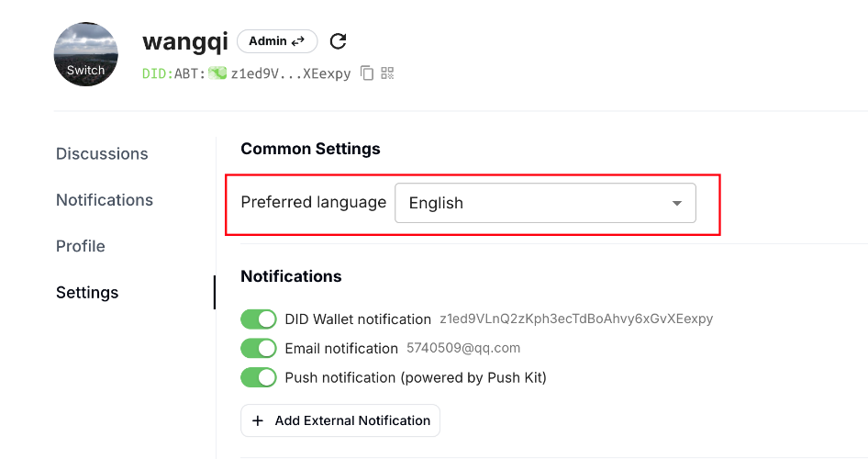Screen dimensions: 868x459
Task: Toggle DID Wallet notification switch
Action: point(259,319)
